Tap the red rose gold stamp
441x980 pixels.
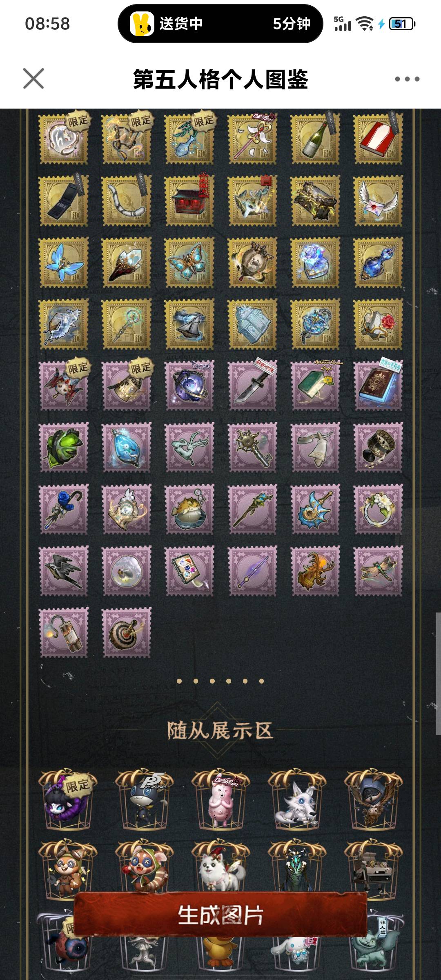378,324
